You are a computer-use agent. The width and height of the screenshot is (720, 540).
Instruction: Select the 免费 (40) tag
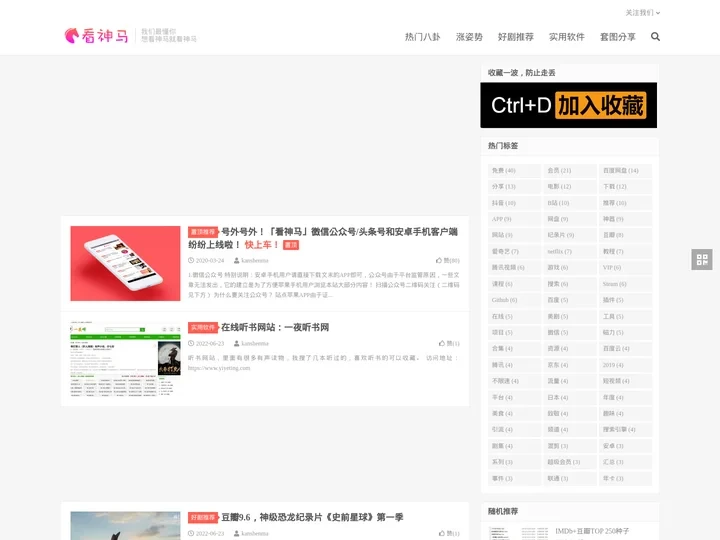pyautogui.click(x=514, y=170)
